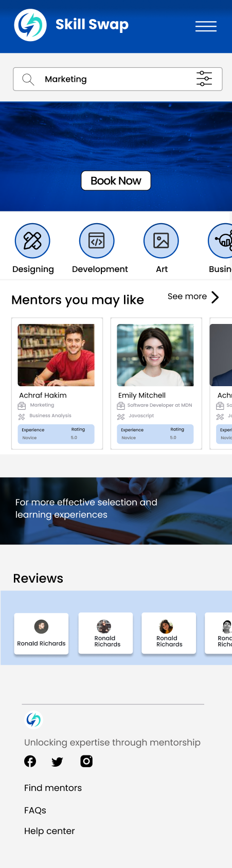Image resolution: width=232 pixels, height=868 pixels.
Task: Open the Facebook icon in footer
Action: (30, 761)
